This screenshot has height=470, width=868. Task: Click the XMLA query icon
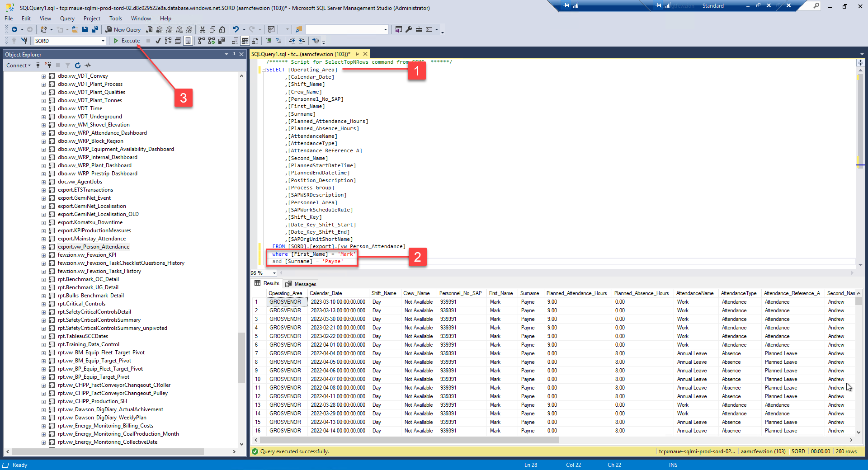click(179, 29)
